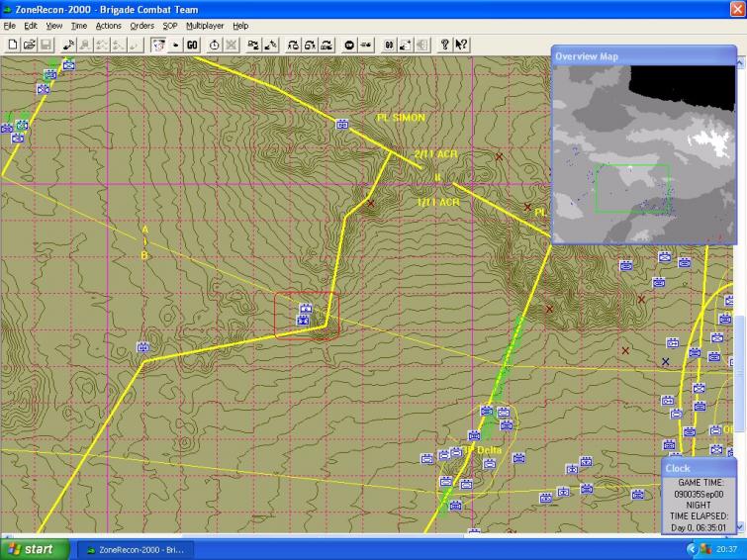Open the Multiplayer menu
Viewport: 747px width, 560px height.
point(205,25)
